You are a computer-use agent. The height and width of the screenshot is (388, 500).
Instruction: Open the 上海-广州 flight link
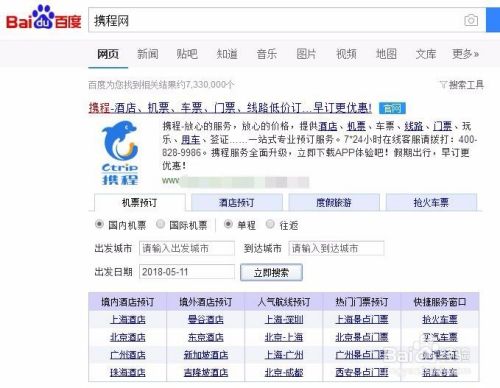284,355
